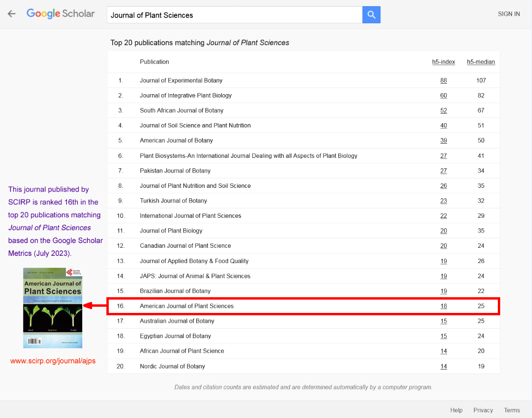Click h5-index 23 for Turkish Journal of Botany

443,201
